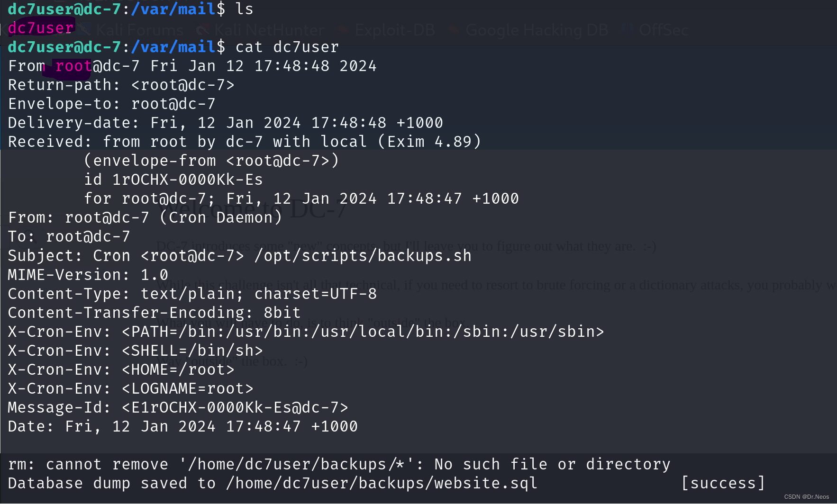Click the highlighted root text in From line

[73, 66]
